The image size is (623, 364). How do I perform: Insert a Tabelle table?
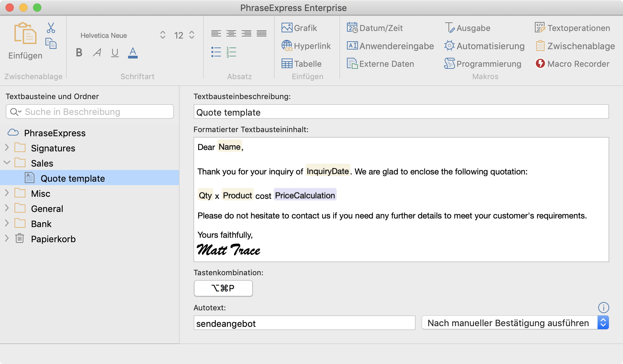click(302, 64)
